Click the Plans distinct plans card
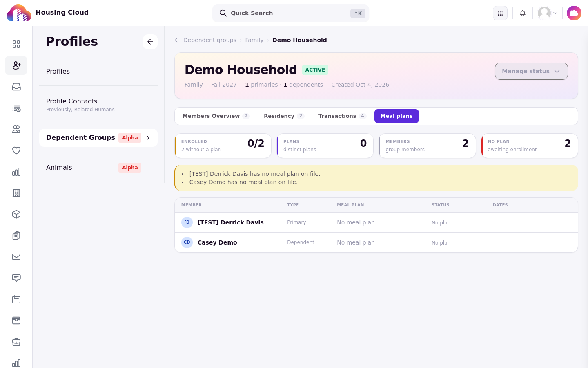The image size is (588, 368). [325, 146]
